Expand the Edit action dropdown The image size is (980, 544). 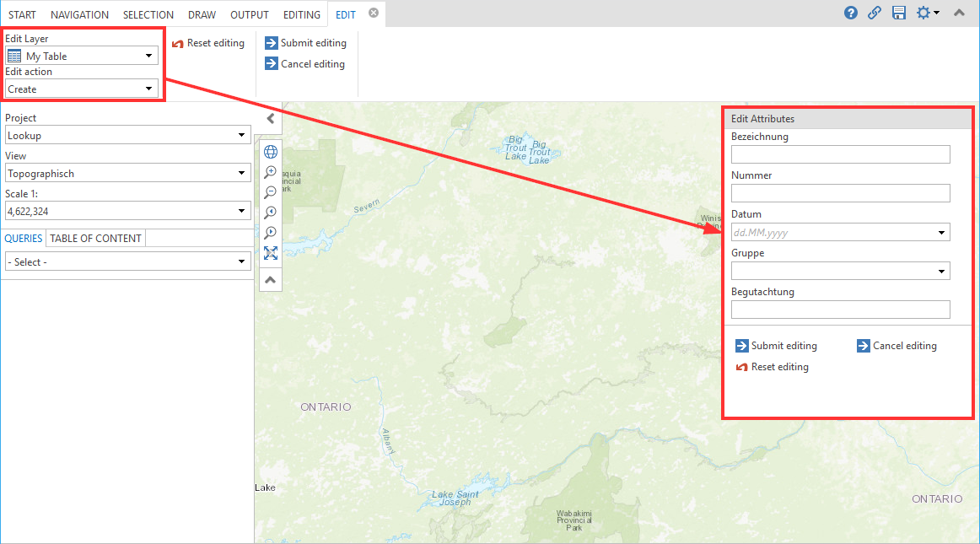(82, 89)
